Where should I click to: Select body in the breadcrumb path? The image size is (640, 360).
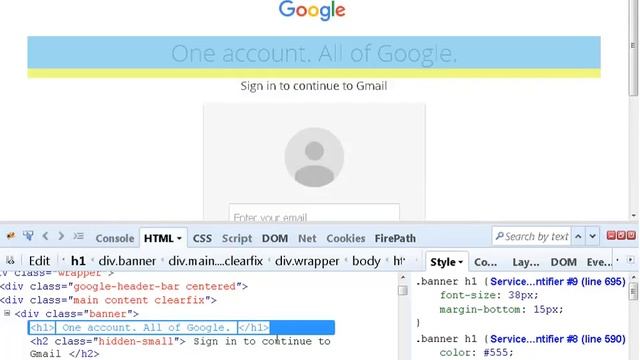[366, 261]
